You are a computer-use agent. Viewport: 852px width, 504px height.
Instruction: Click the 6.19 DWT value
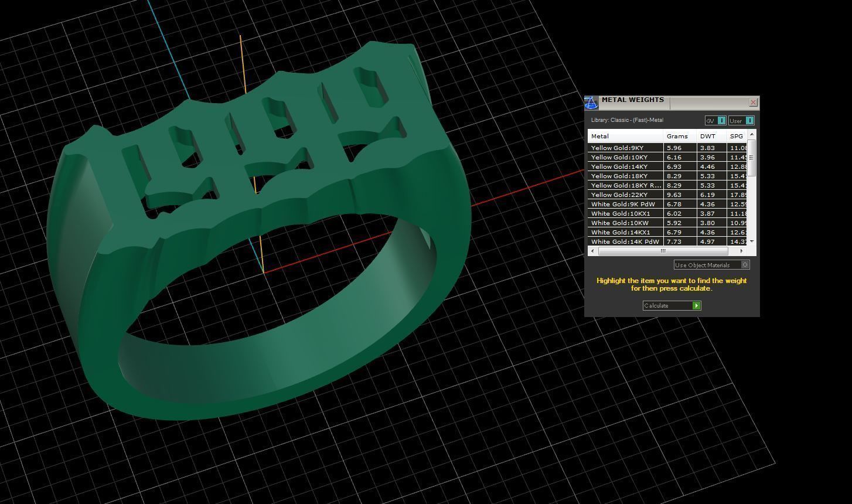click(x=707, y=195)
